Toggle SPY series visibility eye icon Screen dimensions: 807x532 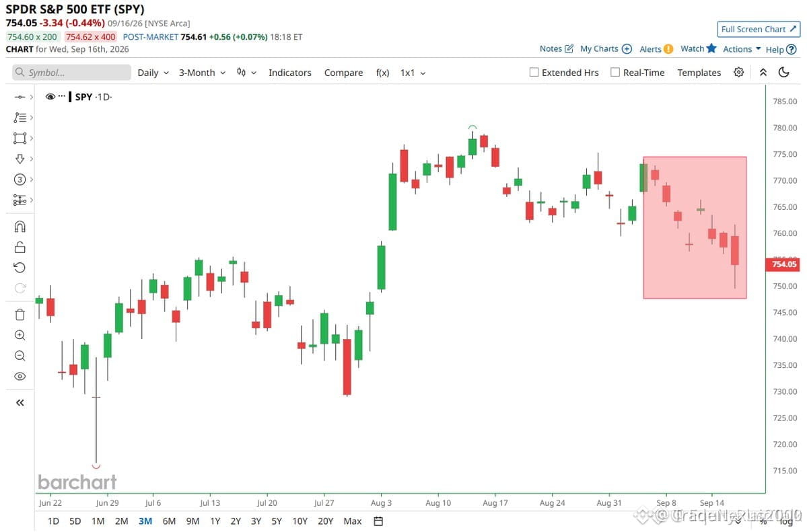50,97
